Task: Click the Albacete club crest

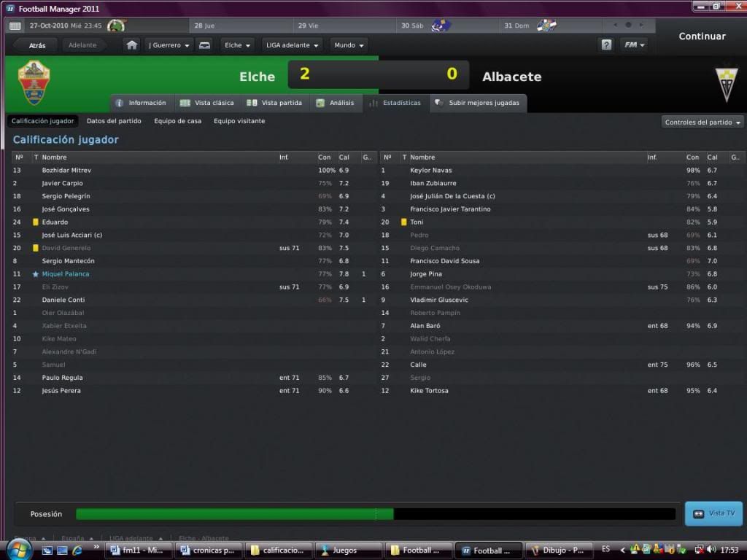Action: [x=727, y=85]
